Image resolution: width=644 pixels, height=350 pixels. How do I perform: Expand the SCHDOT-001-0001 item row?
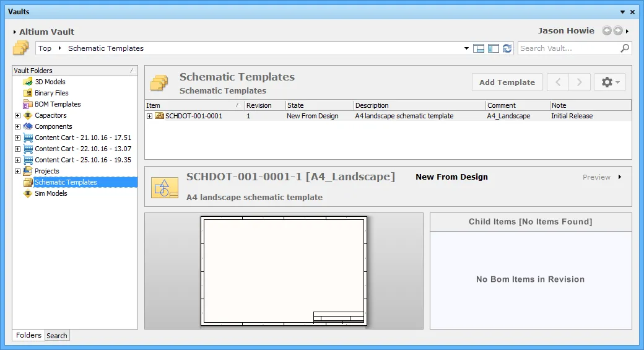pos(149,116)
